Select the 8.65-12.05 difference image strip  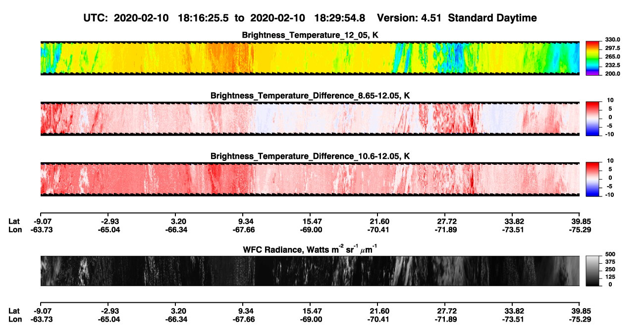[x=310, y=119]
